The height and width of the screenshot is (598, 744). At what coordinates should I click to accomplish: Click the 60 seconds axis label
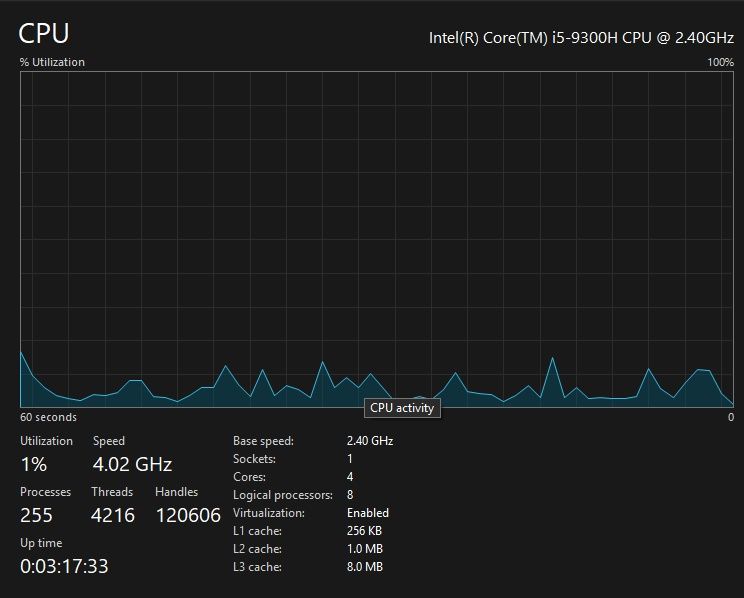click(48, 417)
